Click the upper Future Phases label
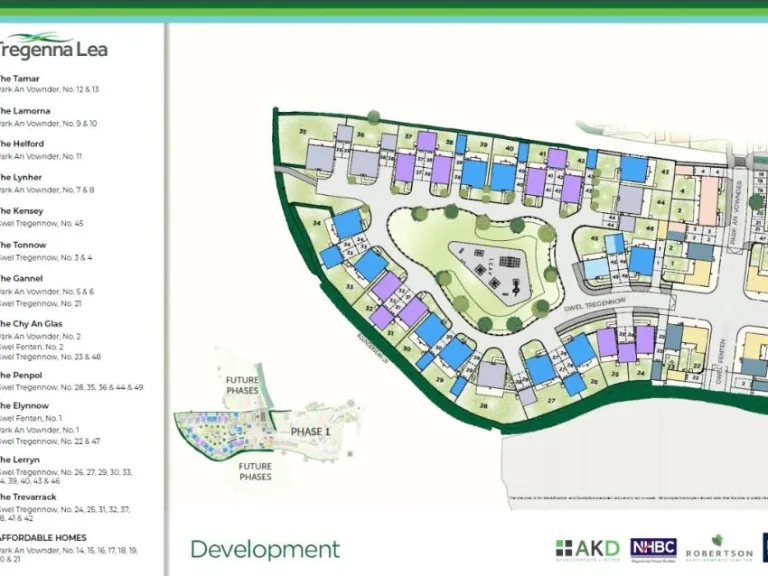The image size is (768, 576). click(242, 385)
